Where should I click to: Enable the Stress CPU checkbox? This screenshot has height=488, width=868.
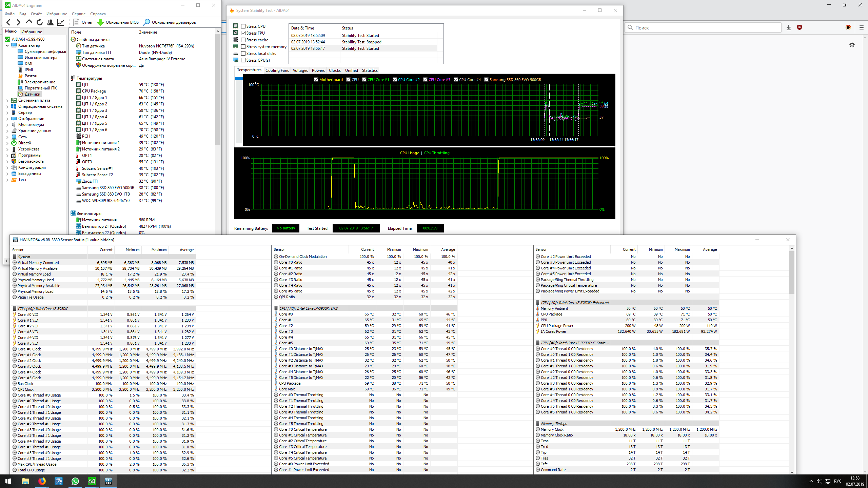243,26
